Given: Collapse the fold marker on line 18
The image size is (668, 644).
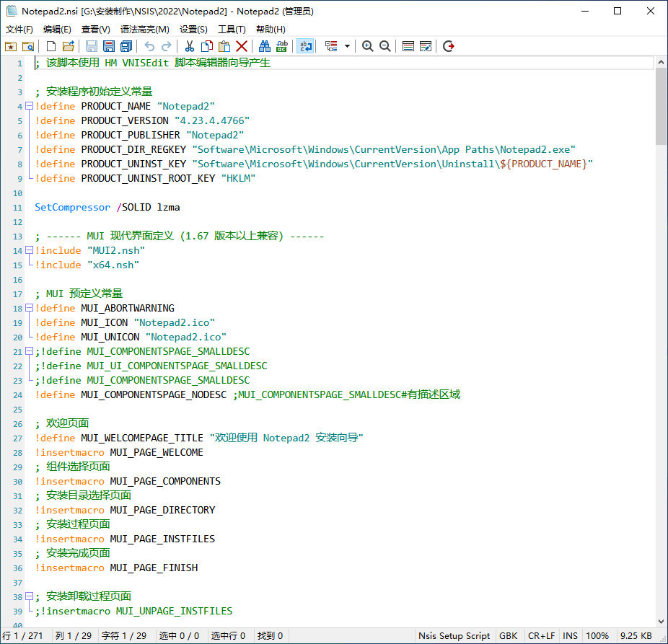Looking at the screenshot, I should tap(27, 308).
